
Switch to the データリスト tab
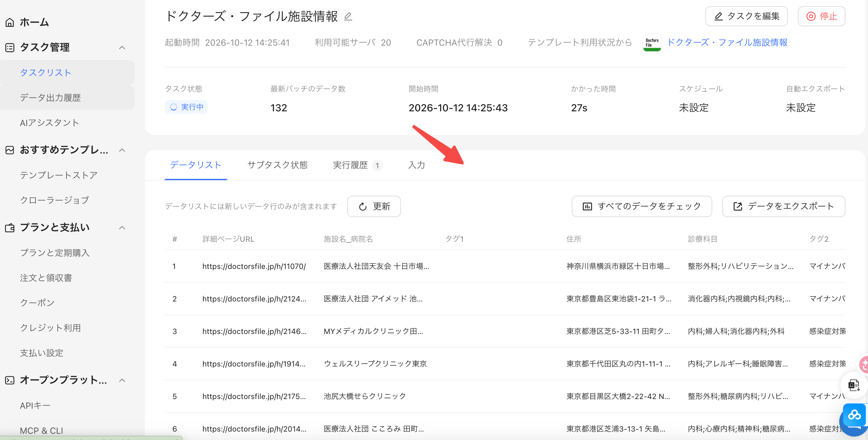coord(196,165)
